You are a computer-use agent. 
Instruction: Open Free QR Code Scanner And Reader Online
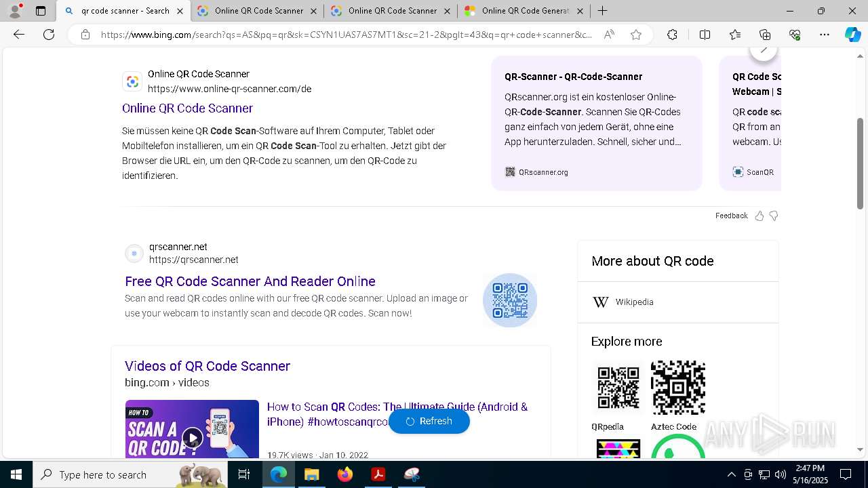pyautogui.click(x=250, y=281)
